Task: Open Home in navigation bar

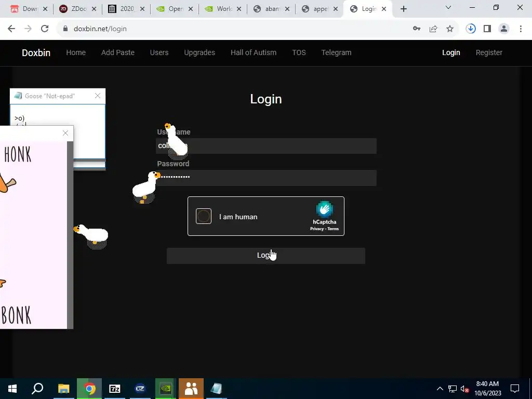Action: (x=76, y=52)
